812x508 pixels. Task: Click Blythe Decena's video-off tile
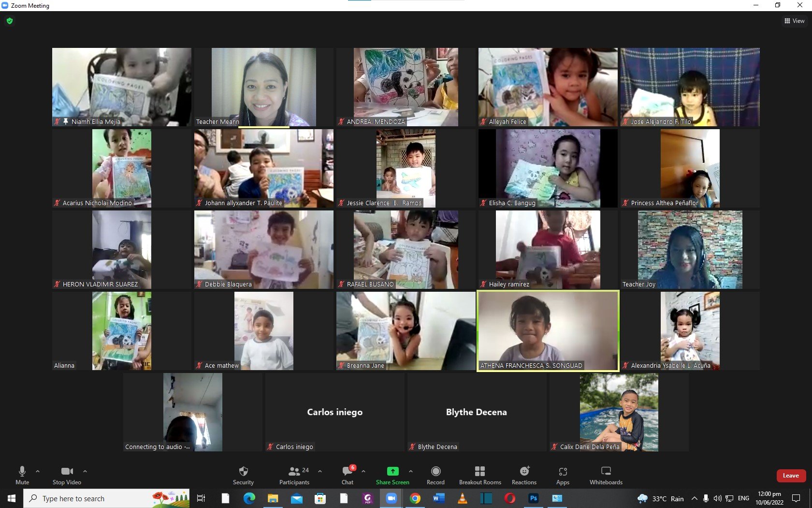click(477, 412)
